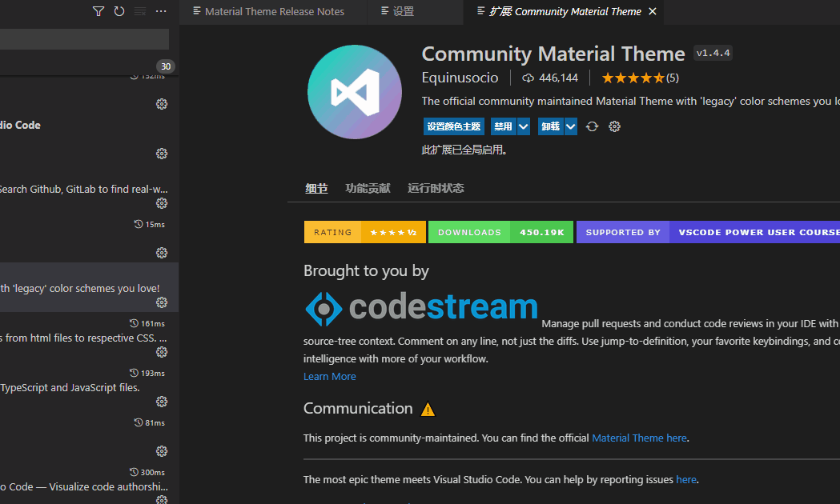Select the Community Material Theme editor tab
This screenshot has width=840, height=504.
[x=564, y=12]
